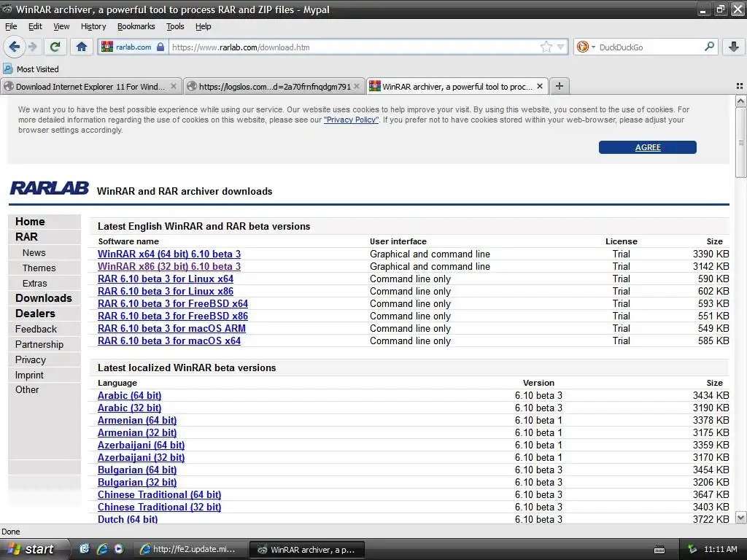Image resolution: width=747 pixels, height=560 pixels.
Task: Open the File menu
Action: tap(11, 26)
